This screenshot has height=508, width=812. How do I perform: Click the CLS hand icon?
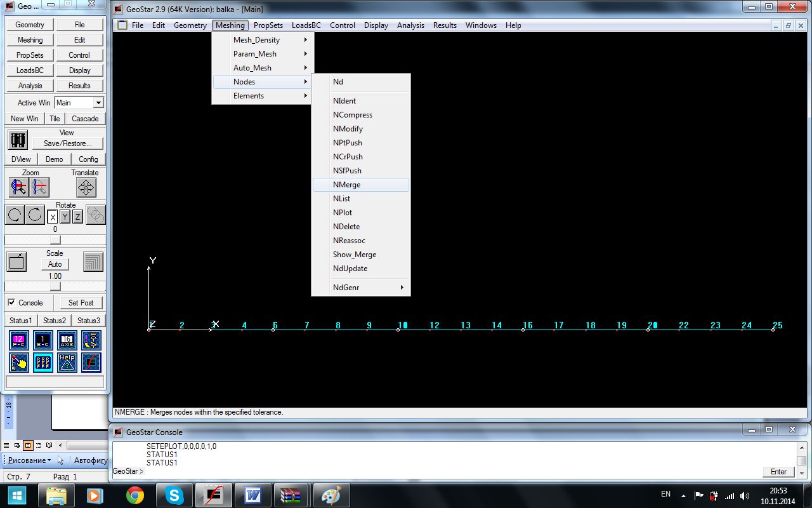pos(19,363)
